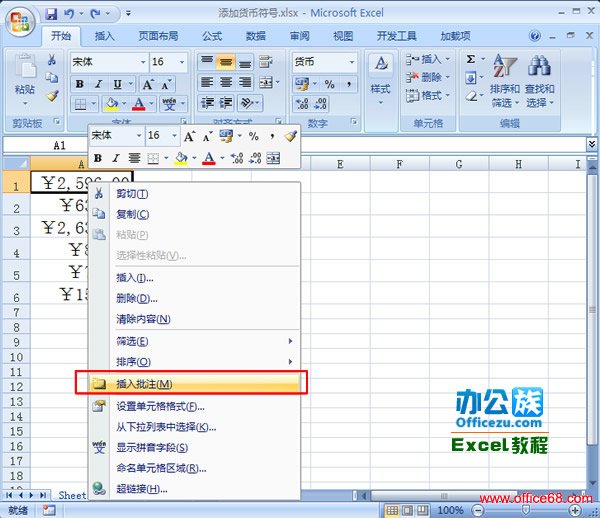Undo the last action
The image size is (600, 518).
(69, 14)
